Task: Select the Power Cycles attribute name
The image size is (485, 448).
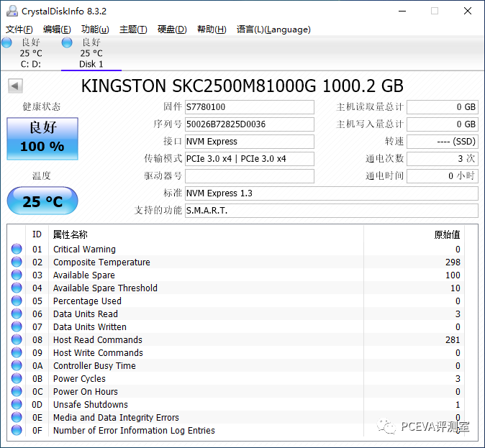Action: pos(79,379)
